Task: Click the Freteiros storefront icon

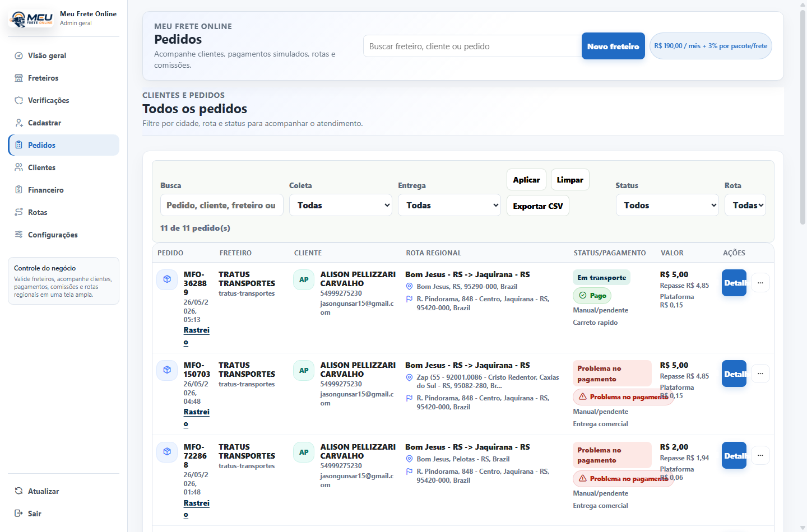Action: tap(18, 78)
